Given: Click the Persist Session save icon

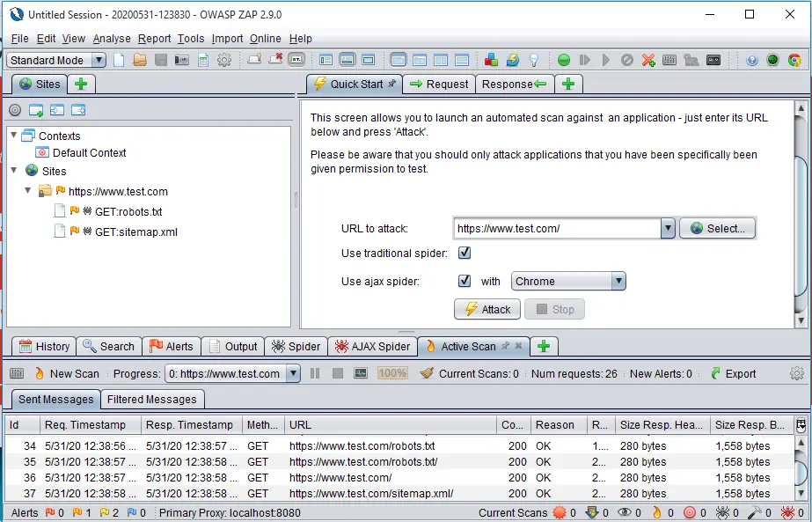Looking at the screenshot, I should [x=161, y=60].
